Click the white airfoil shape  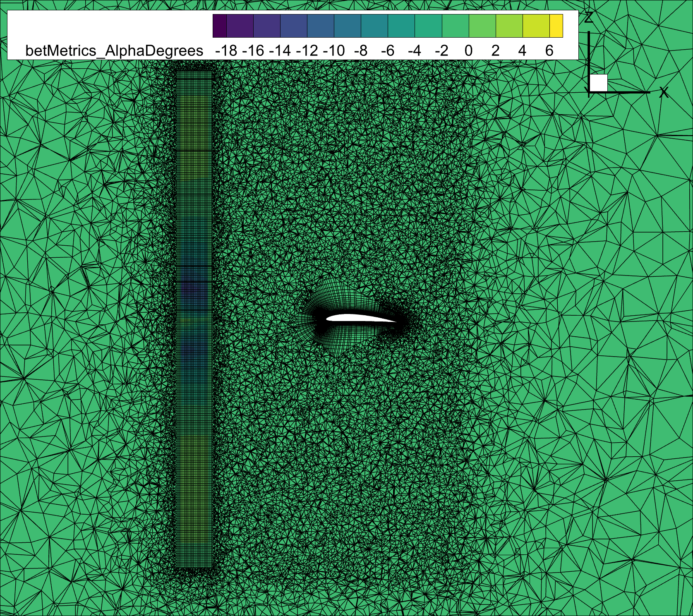point(356,318)
